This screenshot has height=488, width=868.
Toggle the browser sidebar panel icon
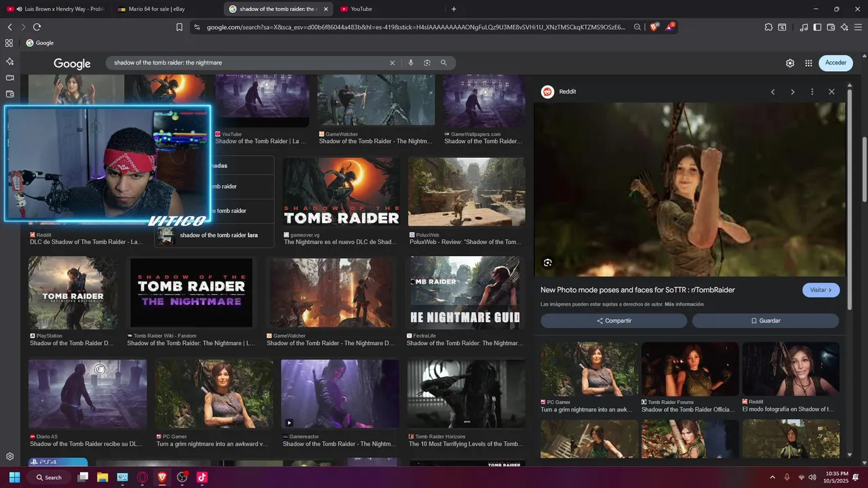817,27
